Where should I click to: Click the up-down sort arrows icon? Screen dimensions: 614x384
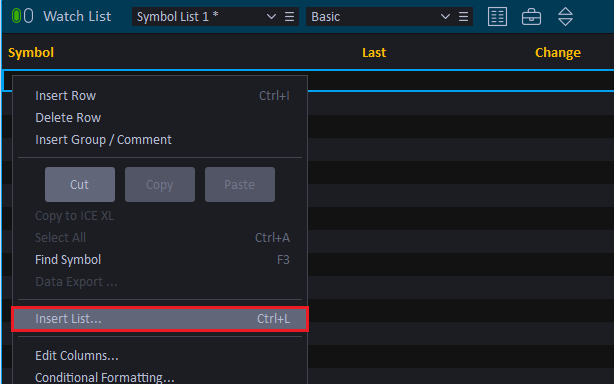pyautogui.click(x=565, y=16)
